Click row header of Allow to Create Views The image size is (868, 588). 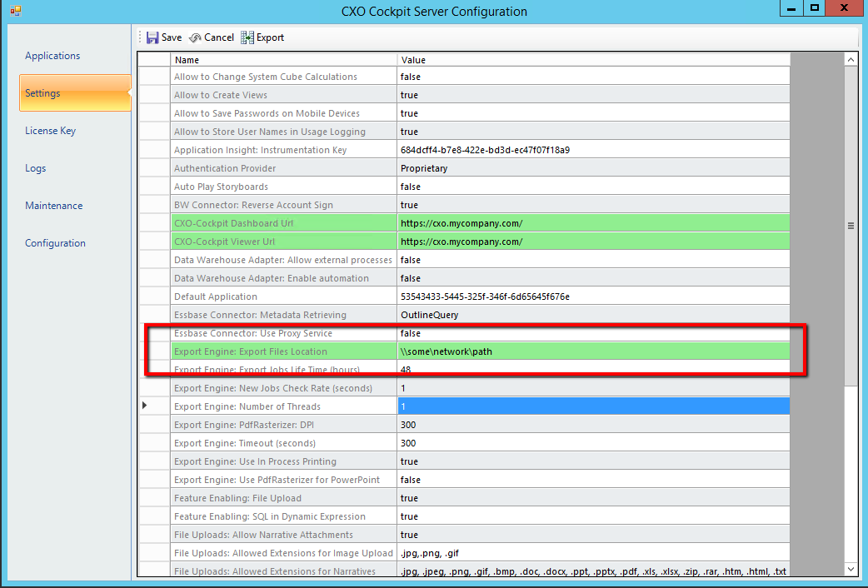tap(154, 95)
